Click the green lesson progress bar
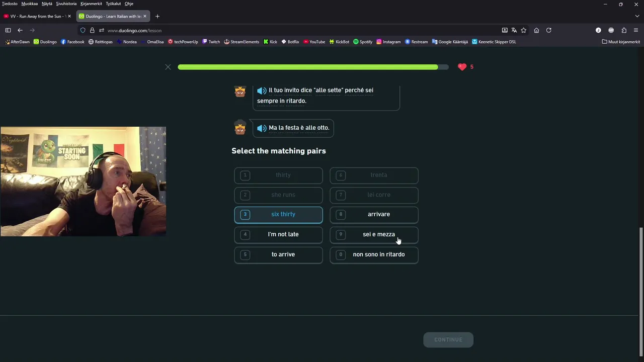This screenshot has width=644, height=362. [313, 67]
